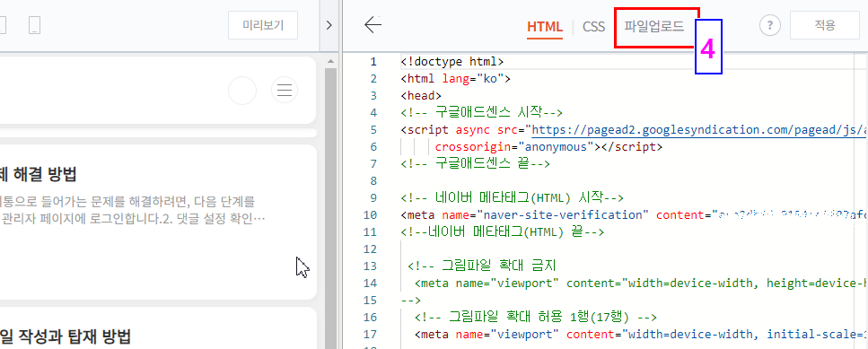This screenshot has width=868, height=349.
Task: Click comment 그림파일 확대 허용 1행(17행)
Action: [x=535, y=318]
